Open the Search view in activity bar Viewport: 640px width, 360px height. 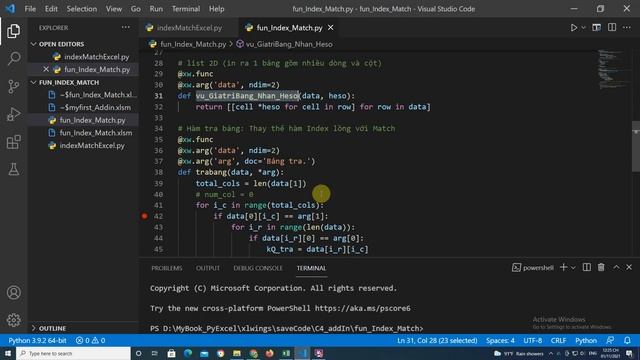tap(13, 58)
